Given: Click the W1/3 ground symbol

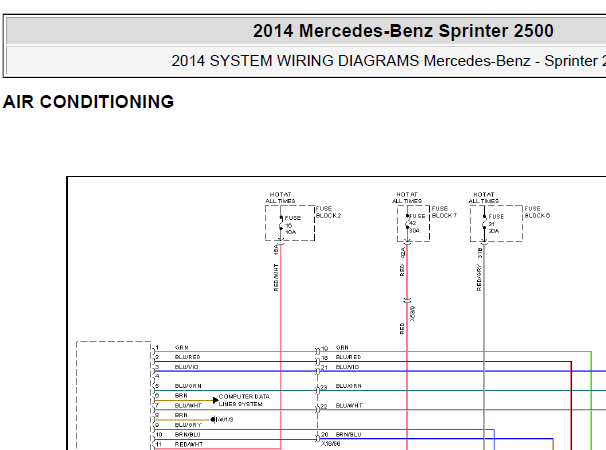Looking at the screenshot, I should [213, 419].
